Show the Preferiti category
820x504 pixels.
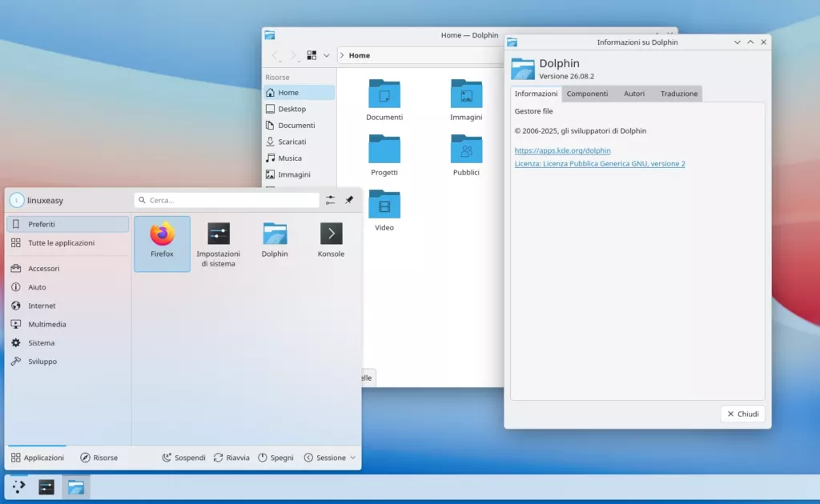coord(67,224)
